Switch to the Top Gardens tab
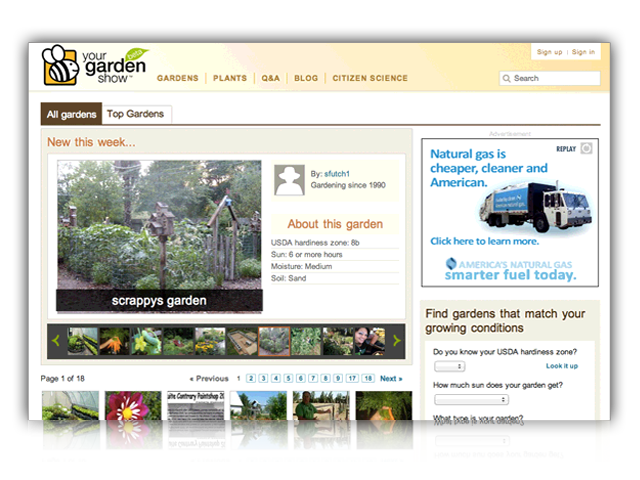640x480 pixels. tap(136, 114)
